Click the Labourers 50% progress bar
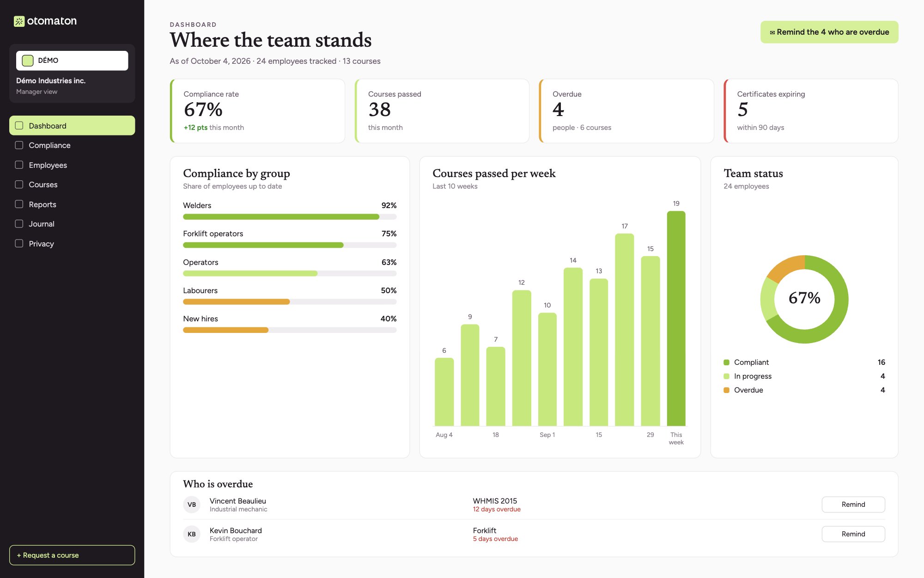This screenshot has width=924, height=578. click(x=290, y=302)
